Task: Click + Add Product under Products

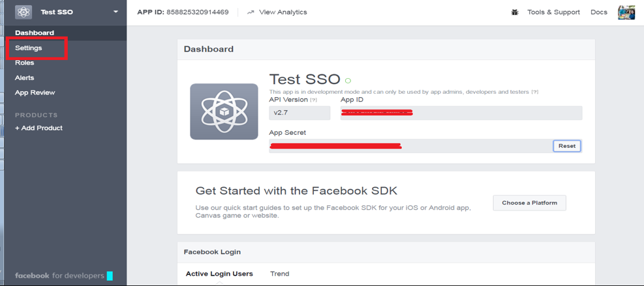Action: 39,128
